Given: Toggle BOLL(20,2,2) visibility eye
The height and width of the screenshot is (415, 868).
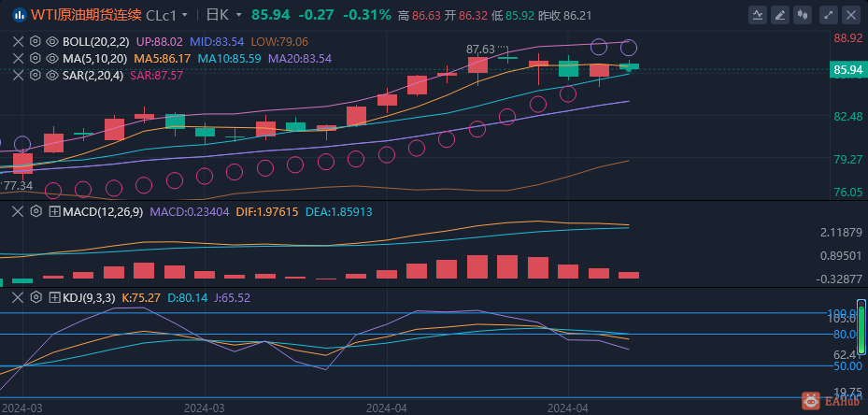Looking at the screenshot, I should tap(52, 41).
